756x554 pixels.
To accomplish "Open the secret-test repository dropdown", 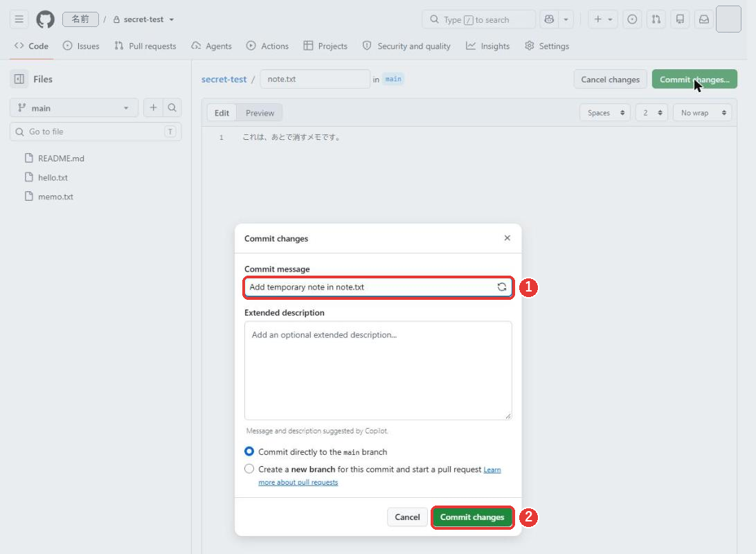I will click(144, 19).
